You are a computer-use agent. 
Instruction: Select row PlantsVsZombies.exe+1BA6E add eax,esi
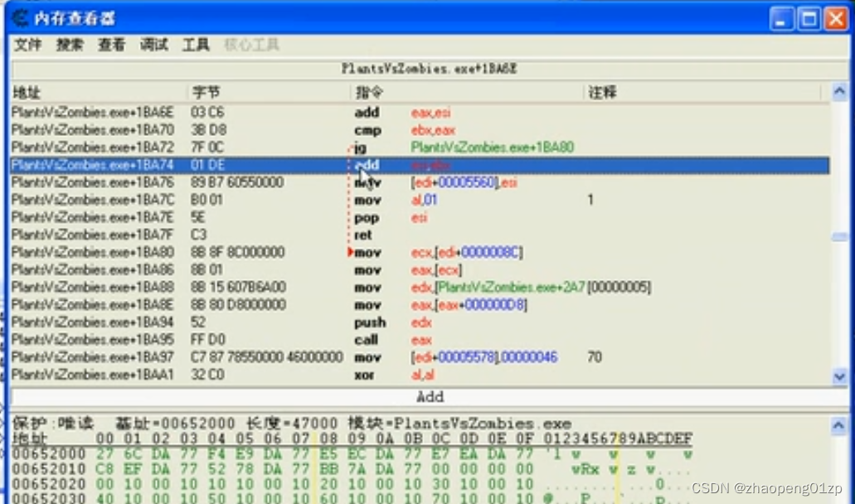tap(420, 112)
